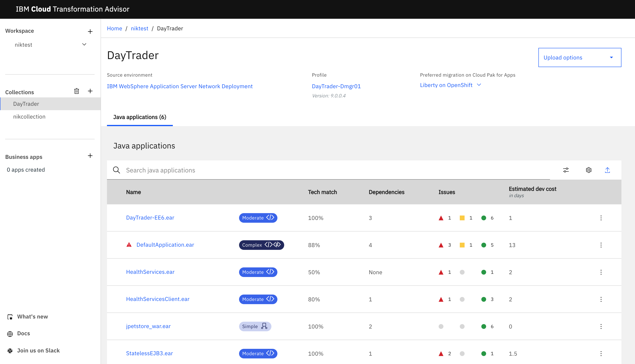
Task: Click Moderate tag for StatelessEJB3.ear
Action: tap(258, 353)
